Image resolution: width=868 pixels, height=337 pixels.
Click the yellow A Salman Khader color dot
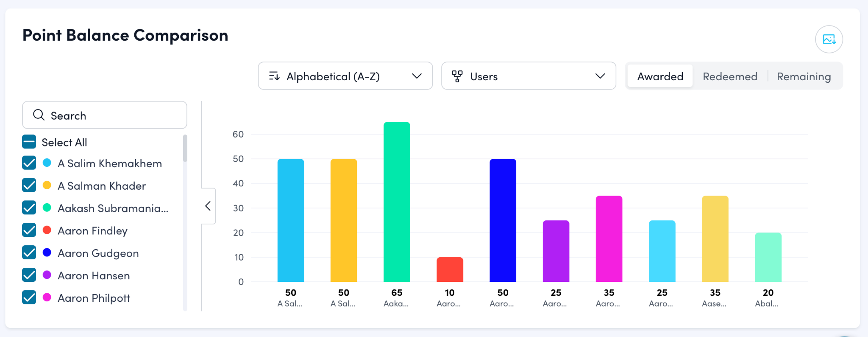pos(47,185)
